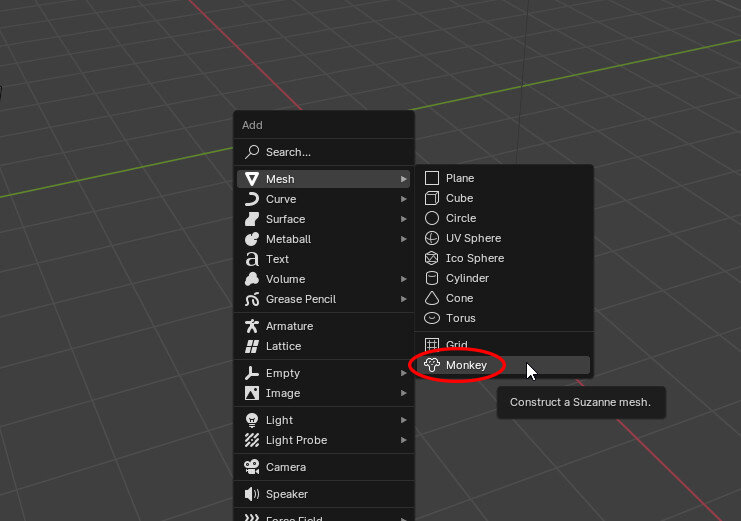Screen dimensions: 741x521
Task: Add a Cone mesh
Action: click(504, 298)
